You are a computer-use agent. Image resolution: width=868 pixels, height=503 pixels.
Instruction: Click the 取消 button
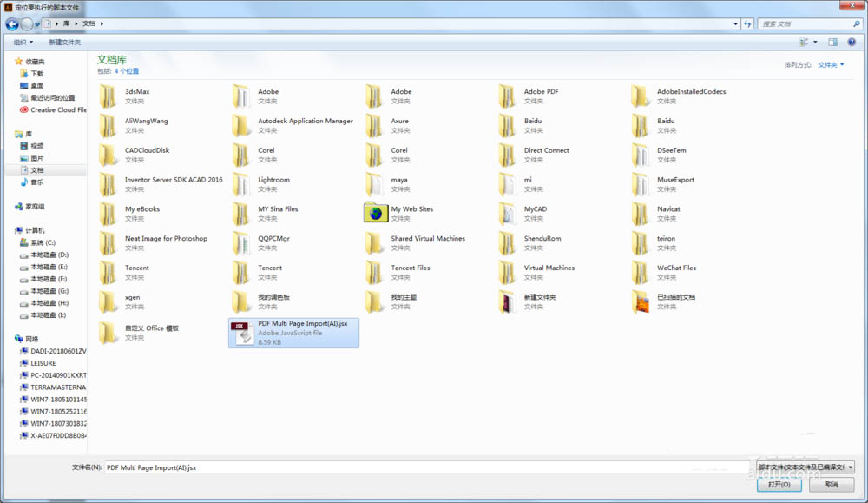tap(832, 485)
